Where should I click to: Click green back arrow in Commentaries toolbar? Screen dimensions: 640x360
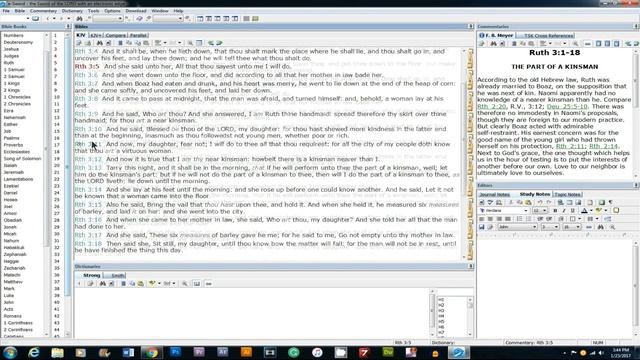click(x=628, y=44)
